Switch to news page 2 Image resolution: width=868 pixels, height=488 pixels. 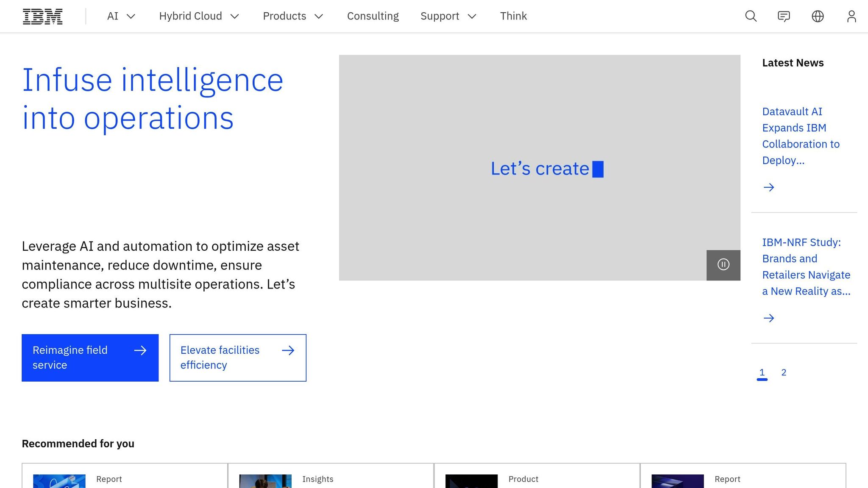coord(784,372)
